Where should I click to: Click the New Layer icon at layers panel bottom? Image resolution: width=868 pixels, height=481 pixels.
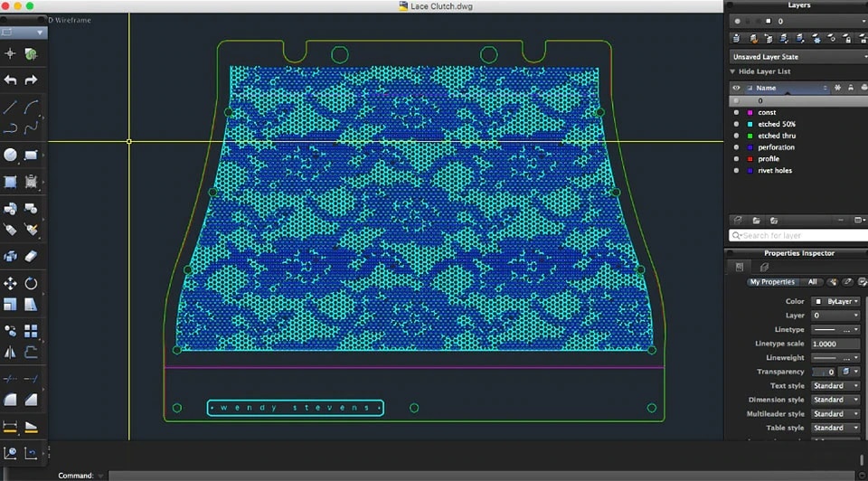pyautogui.click(x=738, y=221)
